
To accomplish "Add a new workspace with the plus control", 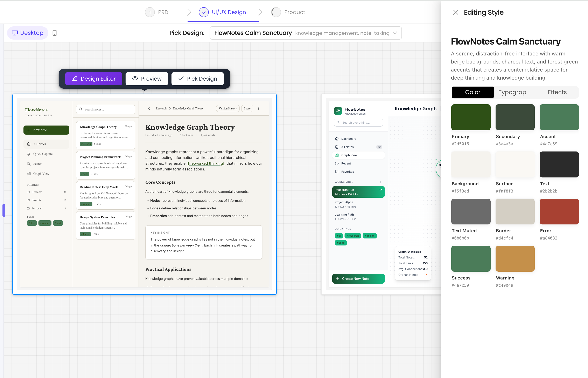I will (380, 182).
